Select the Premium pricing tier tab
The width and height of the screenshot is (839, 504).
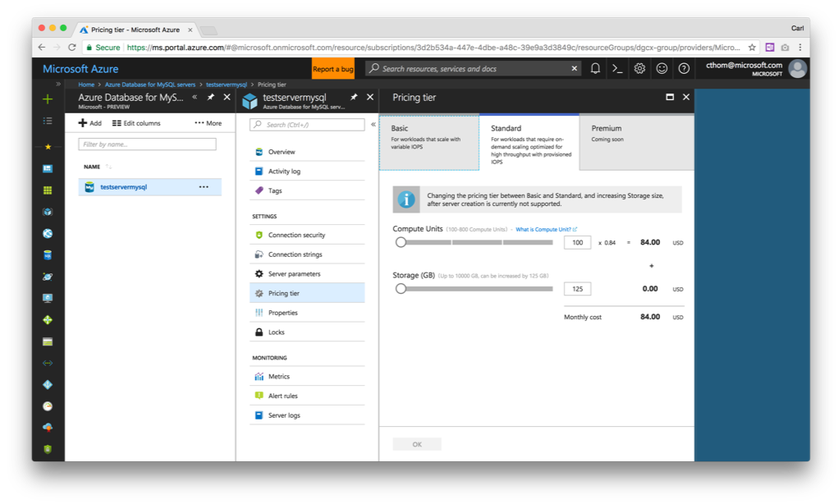pos(637,142)
